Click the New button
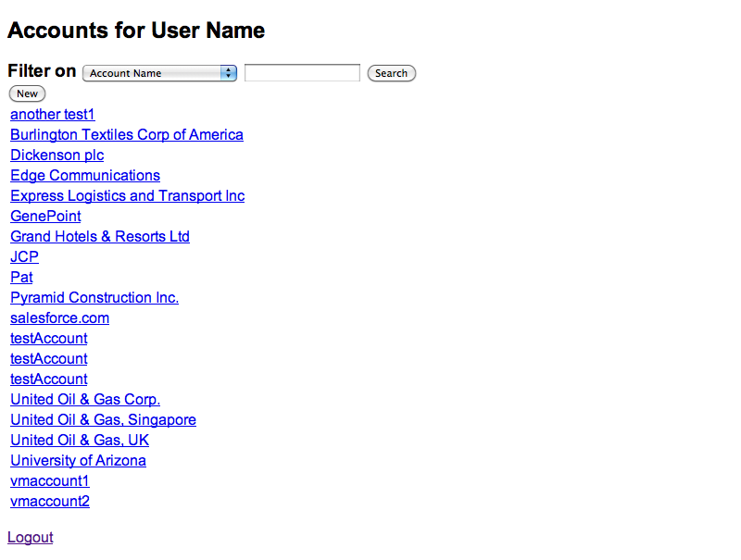Image resolution: width=741 pixels, height=560 pixels. click(28, 93)
